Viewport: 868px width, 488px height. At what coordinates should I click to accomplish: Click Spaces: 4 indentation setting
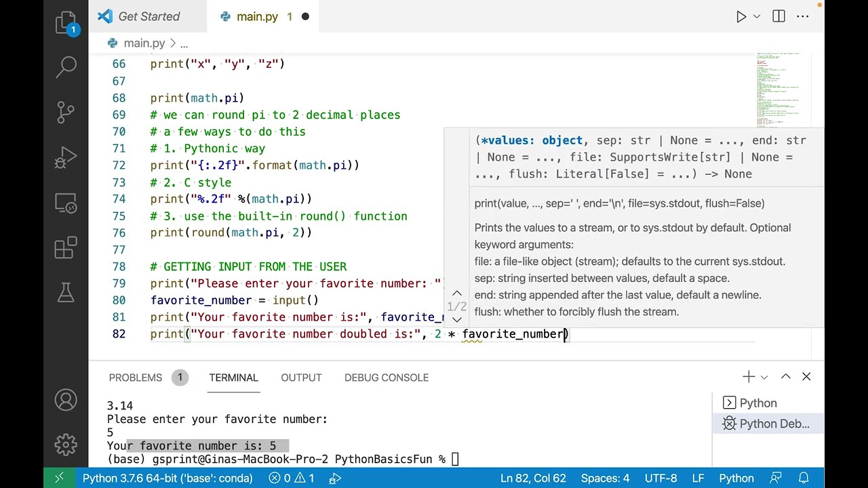click(605, 478)
